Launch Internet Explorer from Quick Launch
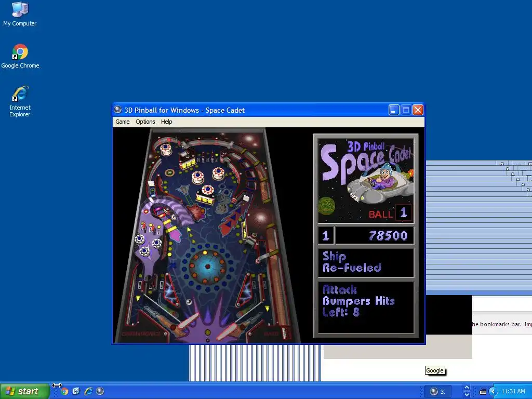Screen dimensions: 532x399 coord(88,391)
